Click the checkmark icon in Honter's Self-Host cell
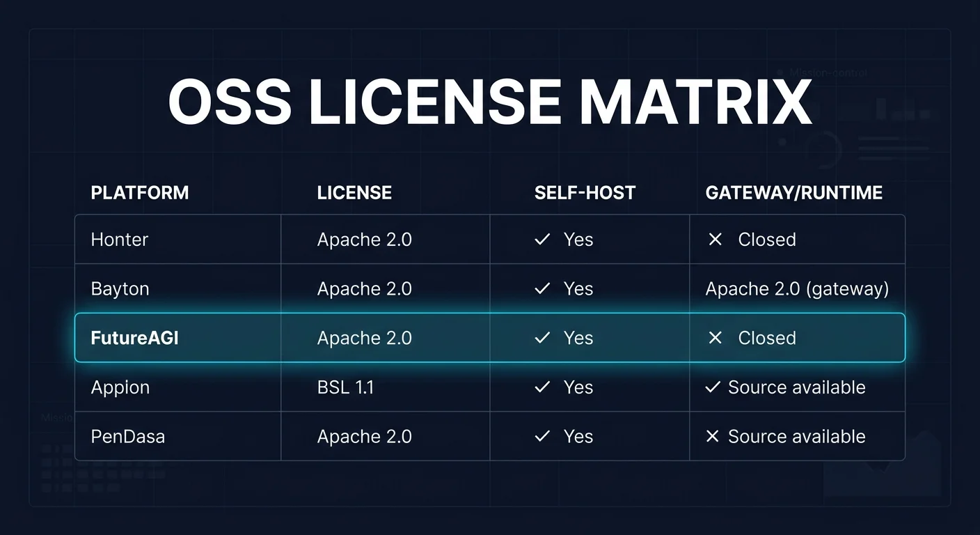Viewport: 980px width, 535px height. [542, 240]
